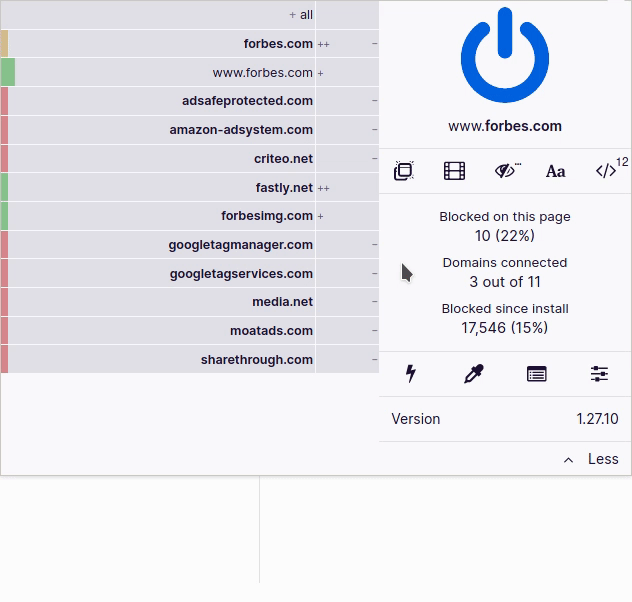Click the 'all' local rule cell
Viewport: 632px width, 602px height.
[x=347, y=15]
